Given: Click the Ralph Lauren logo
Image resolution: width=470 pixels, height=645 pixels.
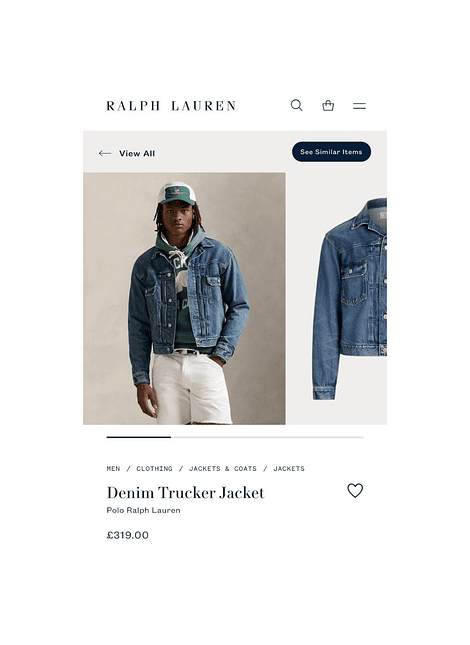Looking at the screenshot, I should pyautogui.click(x=171, y=106).
